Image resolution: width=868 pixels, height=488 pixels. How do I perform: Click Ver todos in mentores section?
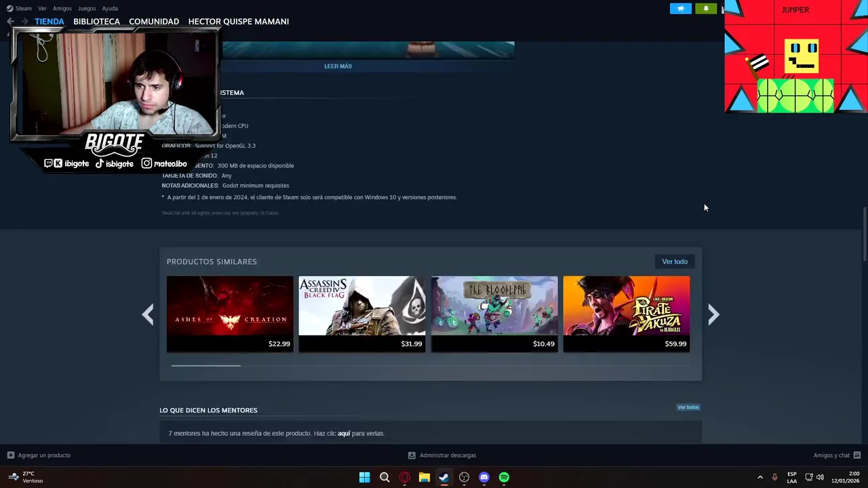click(x=688, y=407)
